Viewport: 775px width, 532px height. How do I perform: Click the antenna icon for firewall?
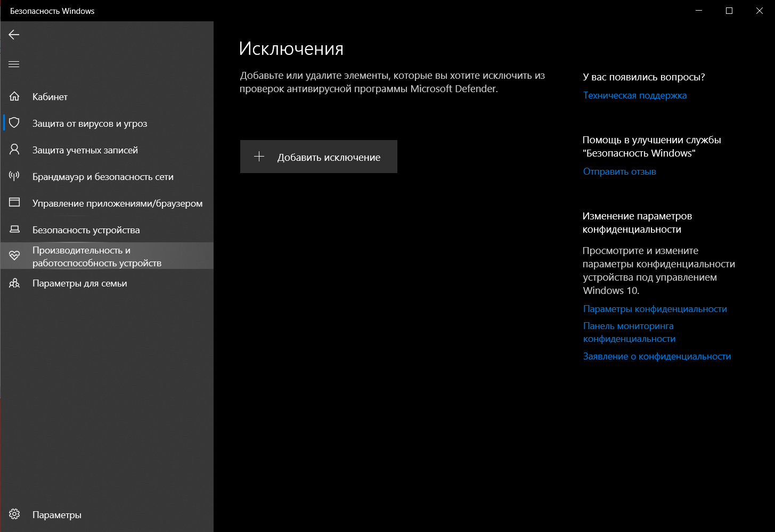[14, 176]
